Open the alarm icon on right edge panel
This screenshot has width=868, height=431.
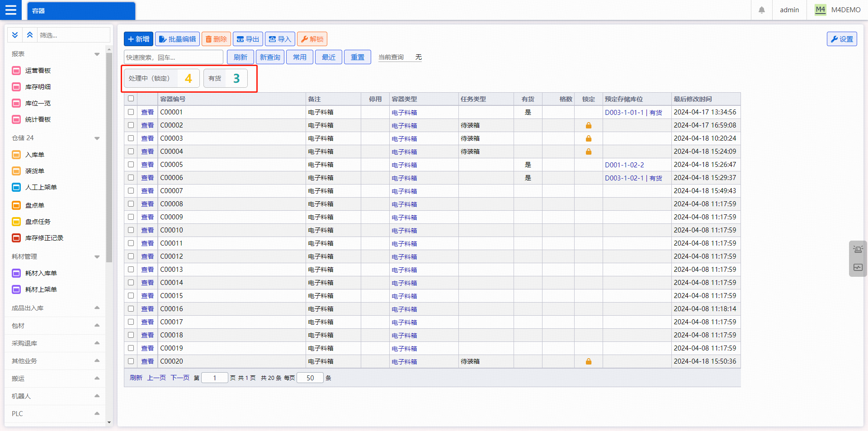[858, 249]
